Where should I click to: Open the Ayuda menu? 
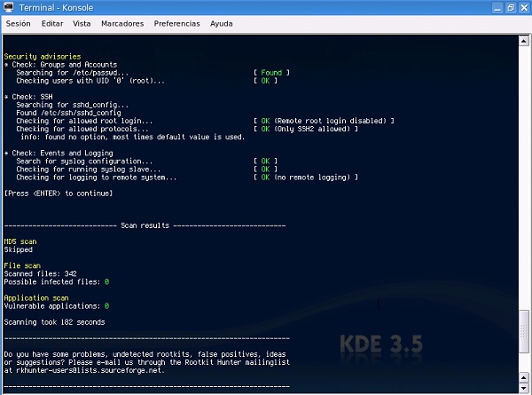pyautogui.click(x=221, y=24)
